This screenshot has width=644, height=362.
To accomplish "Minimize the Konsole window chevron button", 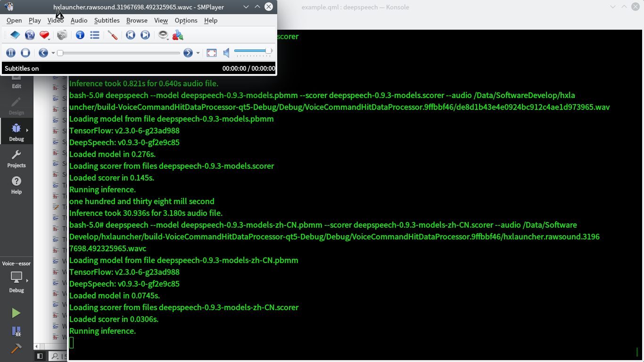I will click(612, 7).
